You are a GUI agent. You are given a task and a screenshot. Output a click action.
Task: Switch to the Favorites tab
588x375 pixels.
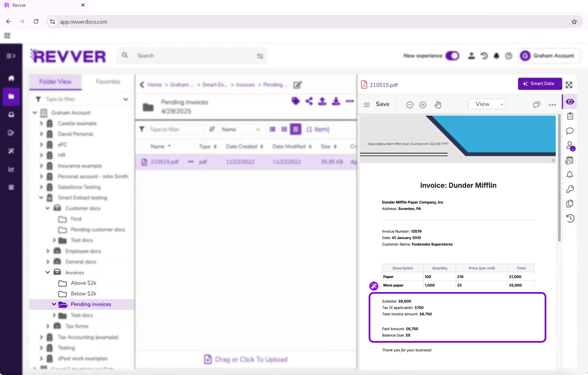pyautogui.click(x=108, y=82)
